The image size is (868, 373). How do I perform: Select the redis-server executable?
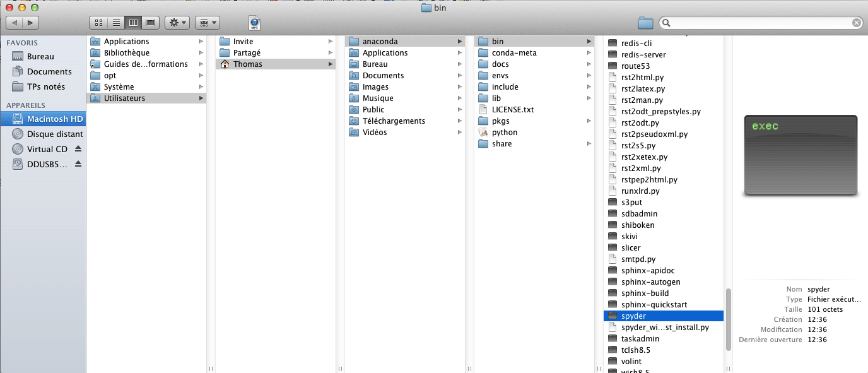[664, 55]
